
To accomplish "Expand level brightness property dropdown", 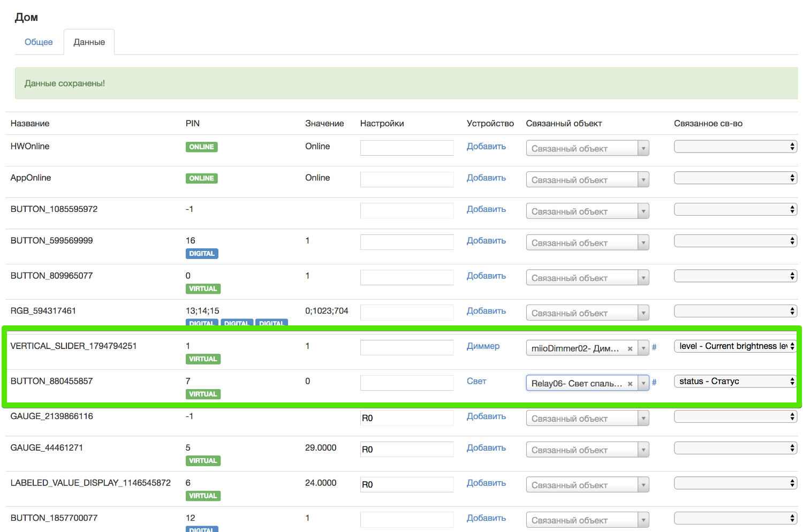I will coord(735,346).
